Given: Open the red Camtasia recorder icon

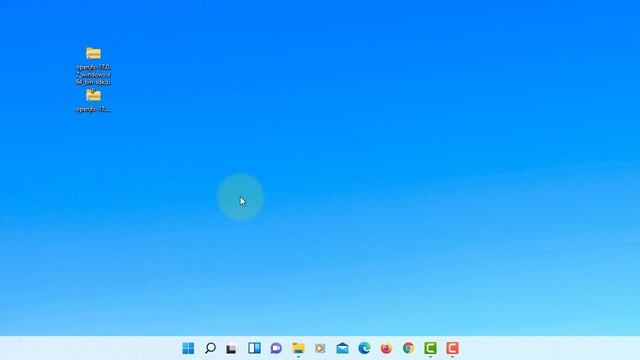Looking at the screenshot, I should tap(452, 348).
